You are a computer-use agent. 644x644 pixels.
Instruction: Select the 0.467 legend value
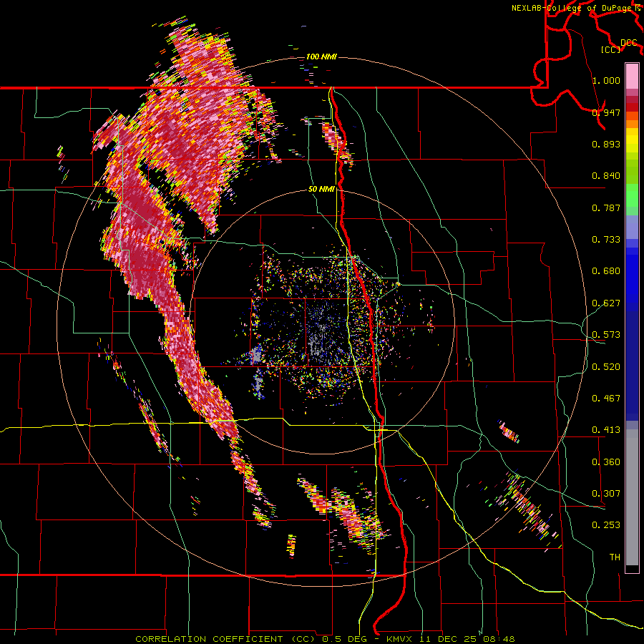point(606,399)
